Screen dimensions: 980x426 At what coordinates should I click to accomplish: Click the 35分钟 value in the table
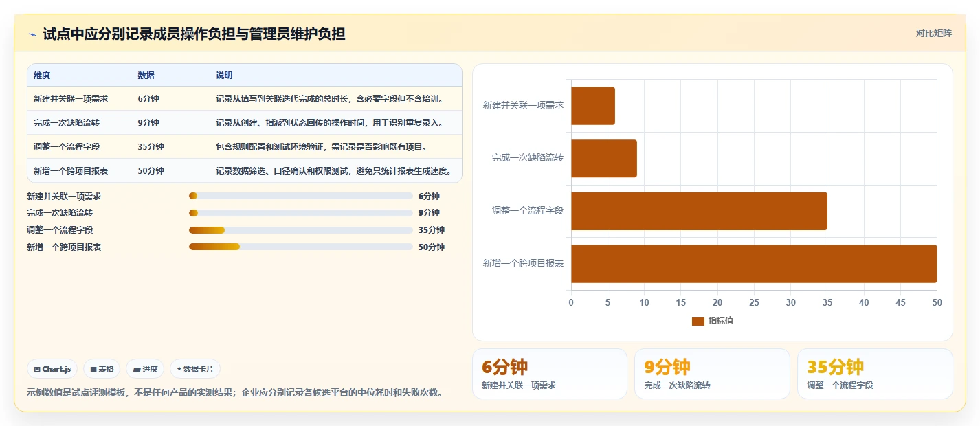[x=151, y=147]
